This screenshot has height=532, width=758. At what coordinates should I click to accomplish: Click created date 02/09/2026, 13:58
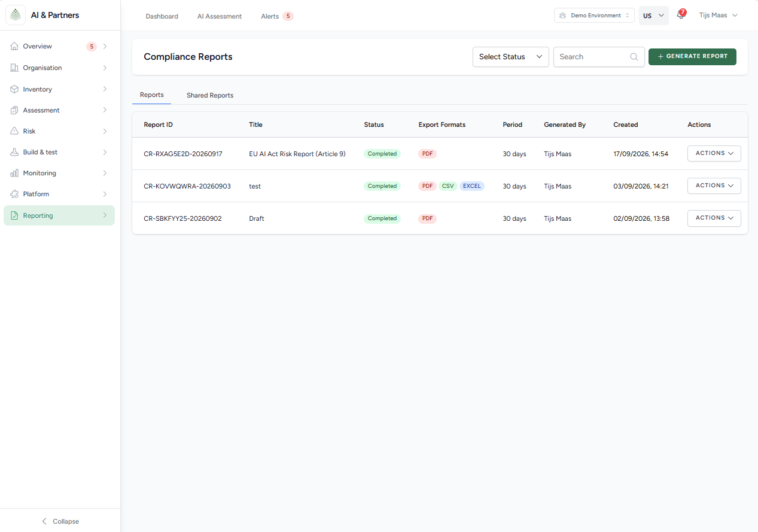(641, 218)
